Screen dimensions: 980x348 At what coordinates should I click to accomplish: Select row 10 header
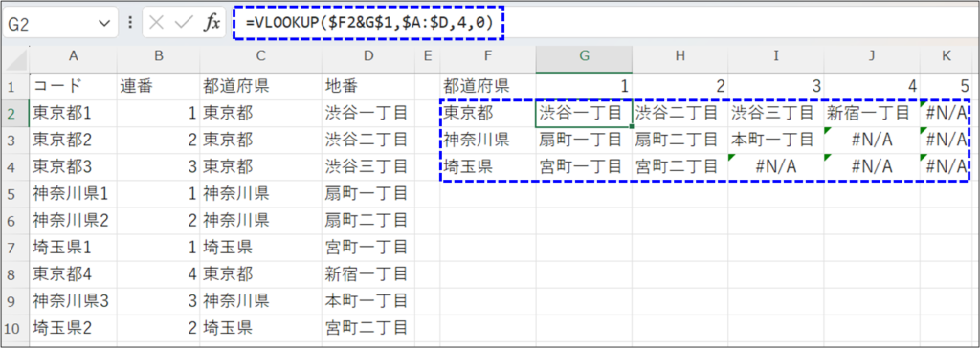(15, 327)
